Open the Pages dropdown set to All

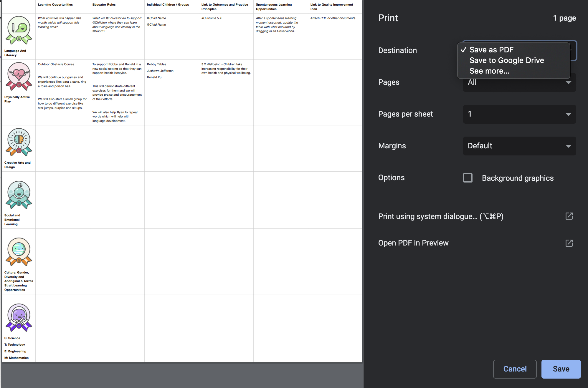pos(519,82)
